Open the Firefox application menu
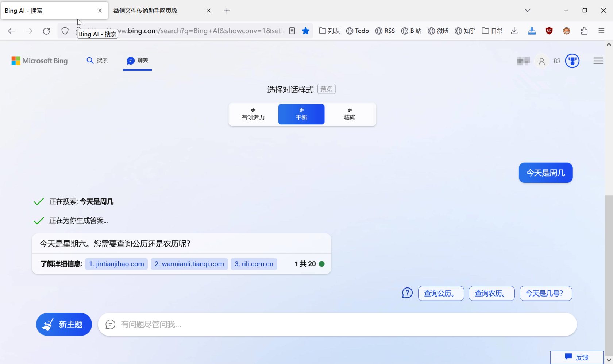The image size is (613, 364). click(x=602, y=31)
